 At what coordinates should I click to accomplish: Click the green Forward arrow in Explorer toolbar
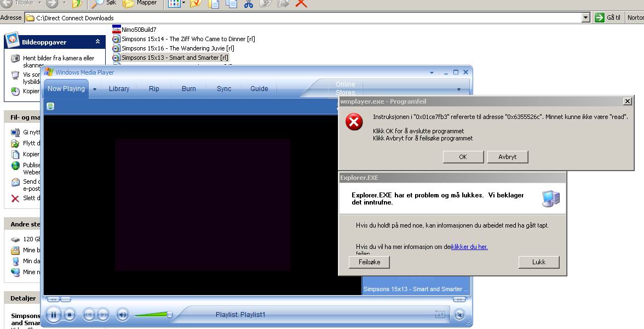click(52, 3)
